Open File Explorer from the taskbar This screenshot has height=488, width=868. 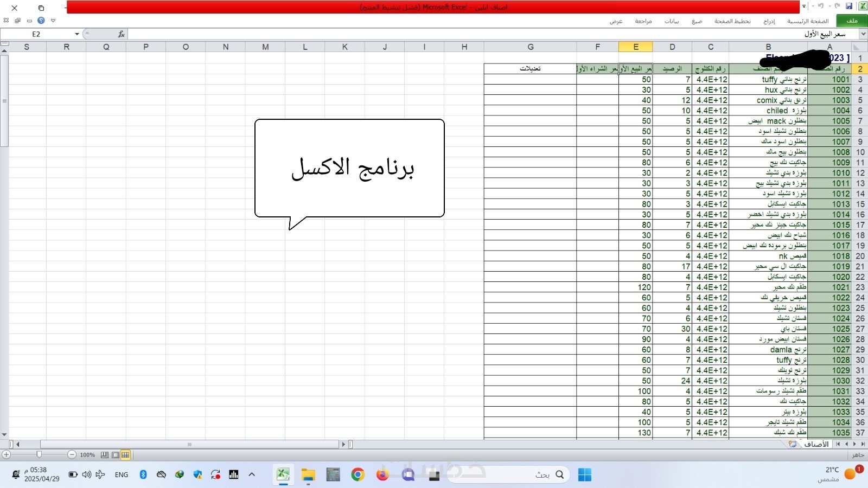pos(308,475)
